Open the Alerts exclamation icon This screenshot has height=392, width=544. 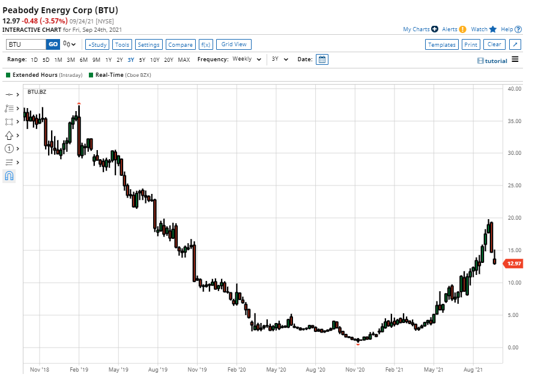[462, 29]
